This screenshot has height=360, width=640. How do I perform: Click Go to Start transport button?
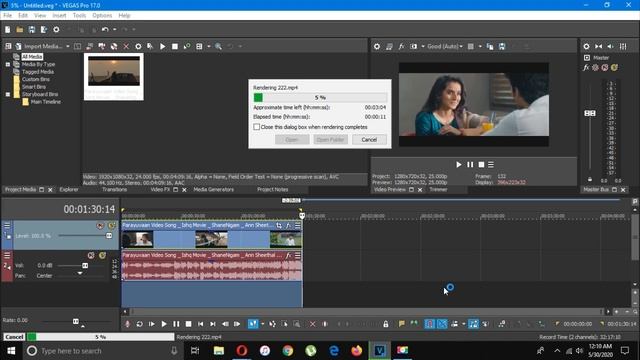pos(200,324)
